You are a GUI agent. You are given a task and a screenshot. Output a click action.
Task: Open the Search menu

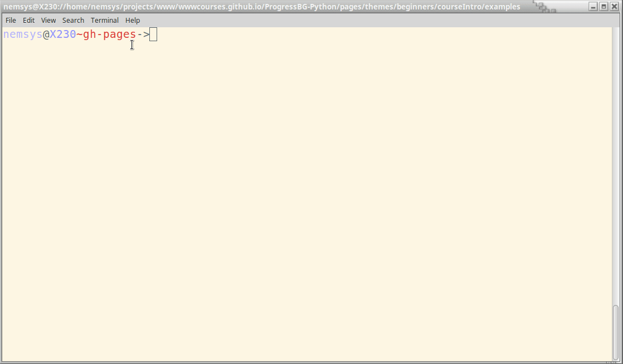coord(73,20)
